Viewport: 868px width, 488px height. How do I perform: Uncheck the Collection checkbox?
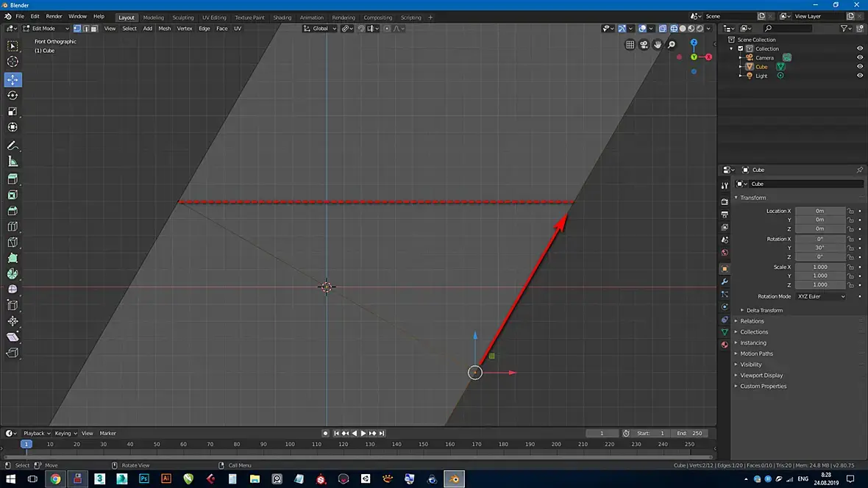(741, 49)
